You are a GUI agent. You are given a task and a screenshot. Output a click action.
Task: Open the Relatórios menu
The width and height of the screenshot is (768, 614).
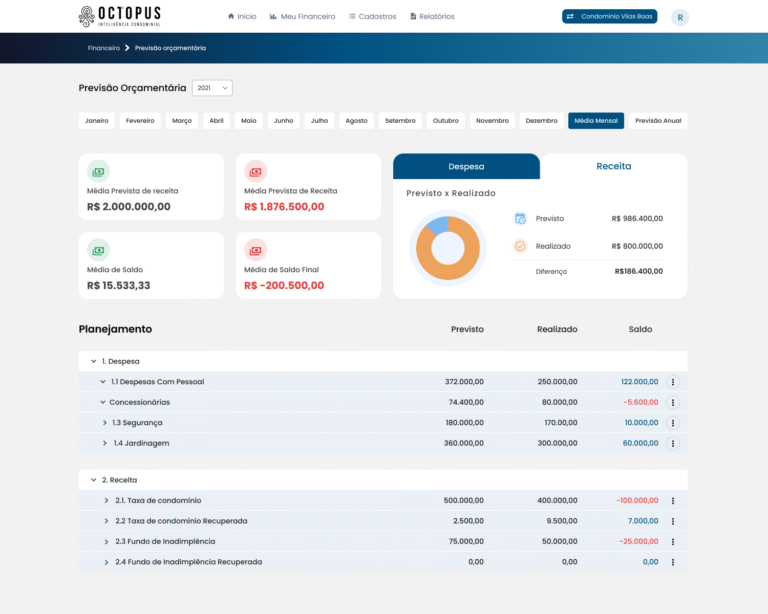coord(432,17)
